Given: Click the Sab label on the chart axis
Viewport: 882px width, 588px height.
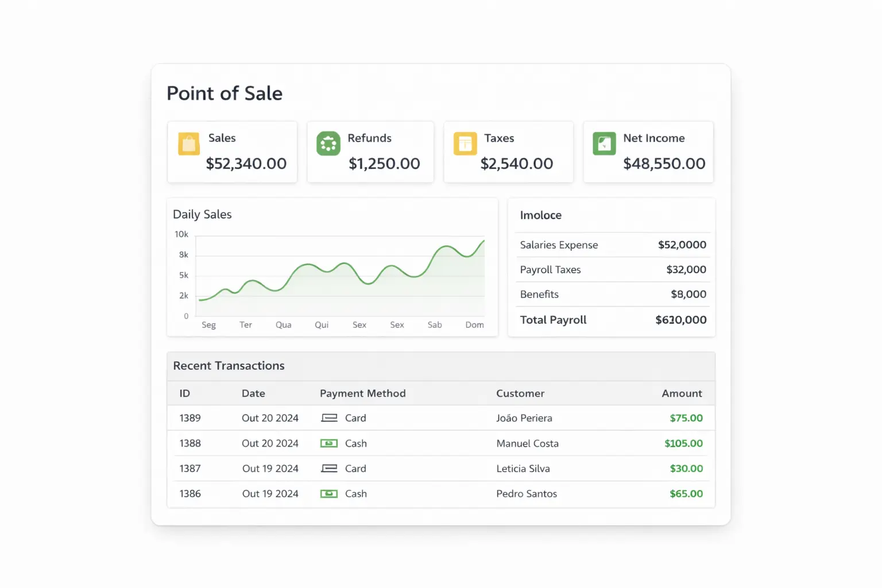Looking at the screenshot, I should click(x=434, y=324).
